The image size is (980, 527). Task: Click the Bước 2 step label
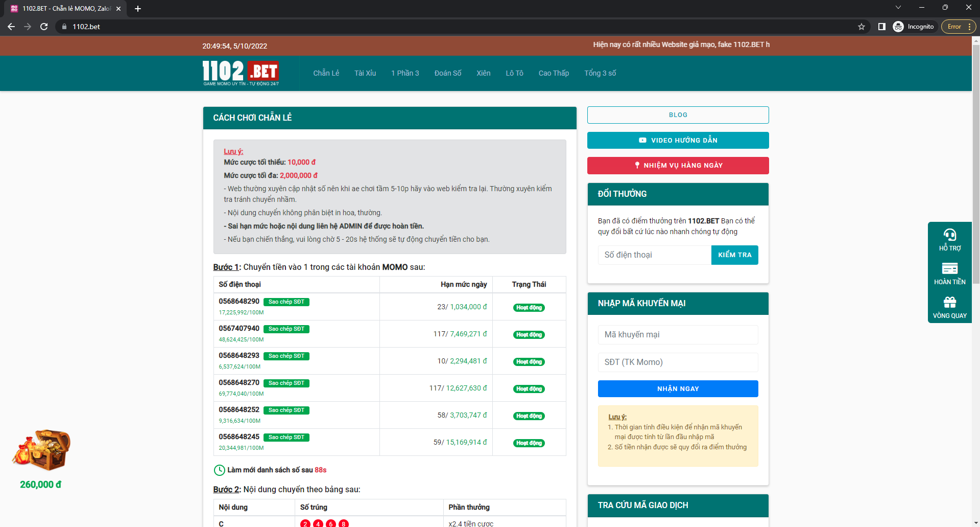(x=226, y=489)
